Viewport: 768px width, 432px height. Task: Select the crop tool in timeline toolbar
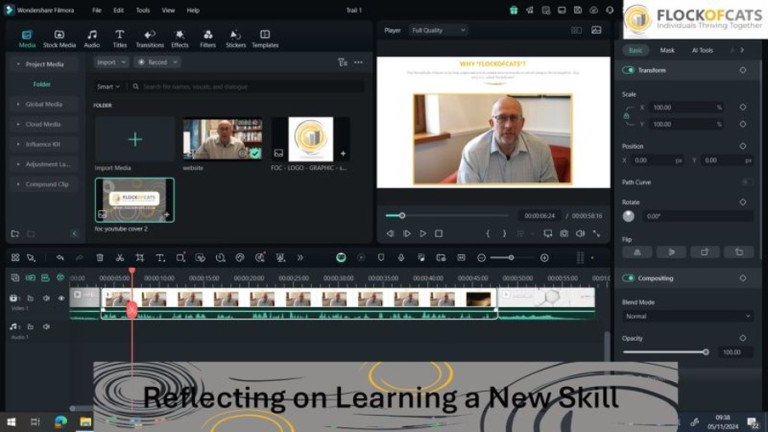(x=140, y=258)
